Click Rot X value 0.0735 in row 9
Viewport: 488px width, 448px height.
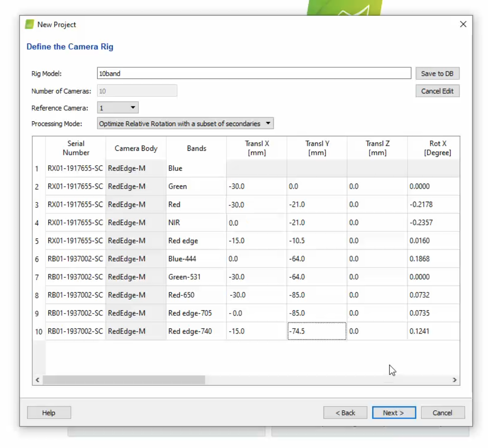(434, 313)
